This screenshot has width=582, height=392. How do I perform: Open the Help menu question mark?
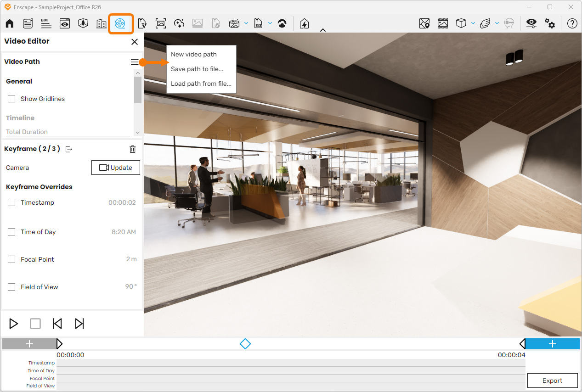coord(572,23)
